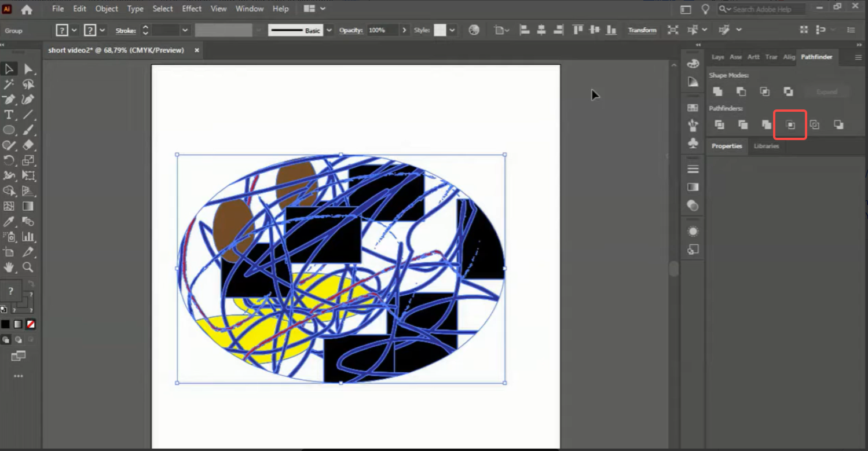868x451 pixels.
Task: Click the Expand button in Pathfinder
Action: click(x=826, y=92)
